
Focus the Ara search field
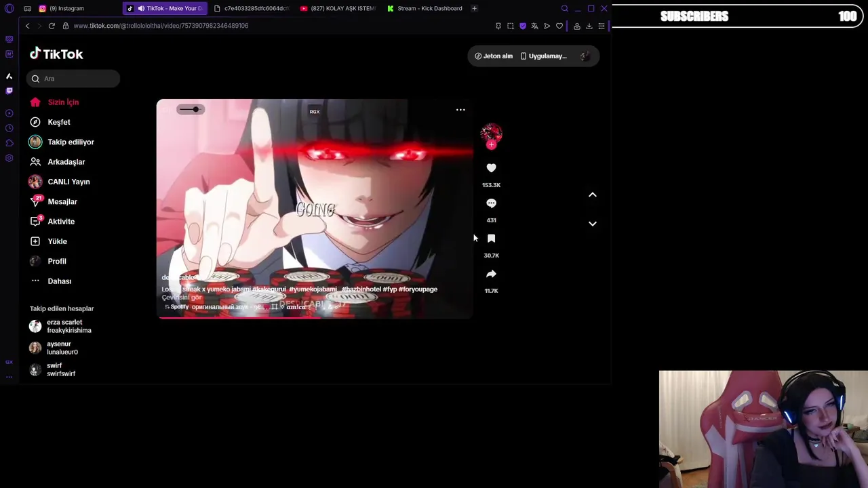click(74, 79)
